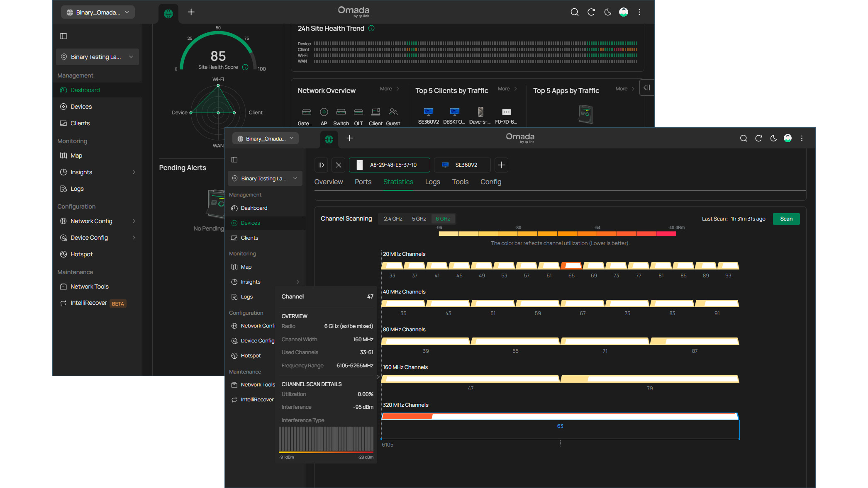Viewport: 868px width, 488px height.
Task: Add device tab with plus next to SE360V2
Action: coord(501,165)
